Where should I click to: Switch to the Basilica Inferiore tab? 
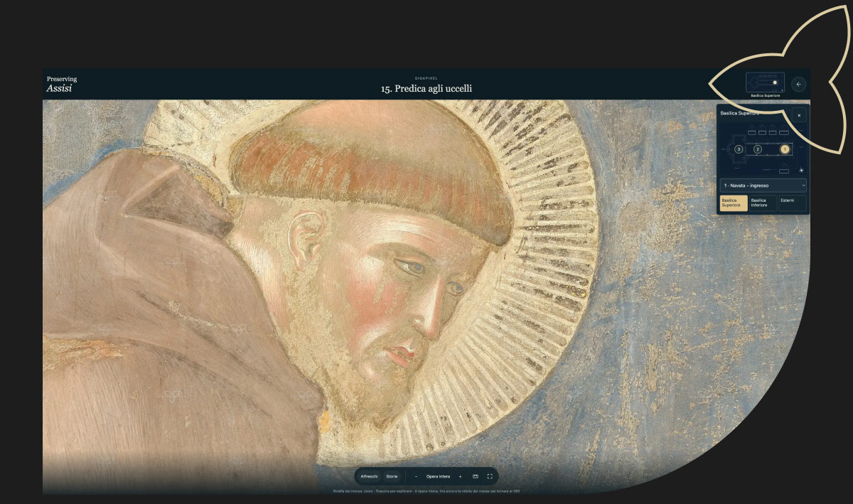(763, 203)
